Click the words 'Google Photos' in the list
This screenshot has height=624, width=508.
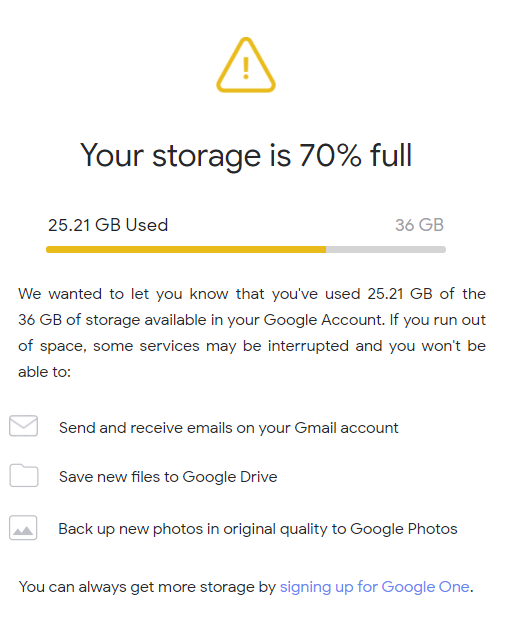404,529
